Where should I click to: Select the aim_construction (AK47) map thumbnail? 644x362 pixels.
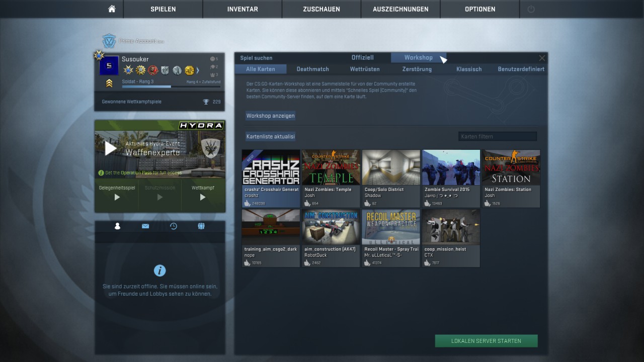(331, 227)
